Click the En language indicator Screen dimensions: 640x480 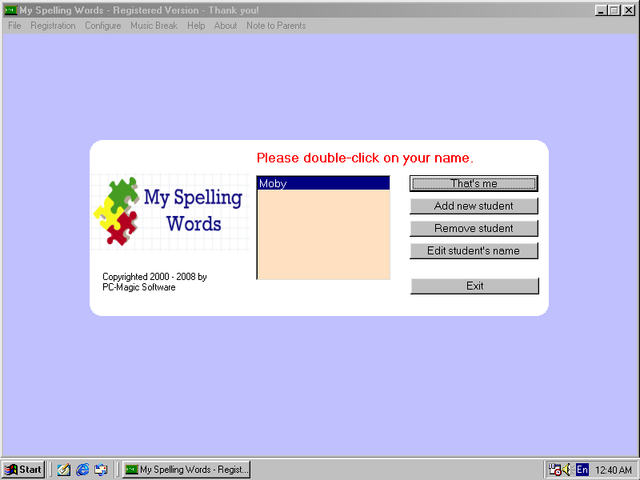pyautogui.click(x=582, y=469)
